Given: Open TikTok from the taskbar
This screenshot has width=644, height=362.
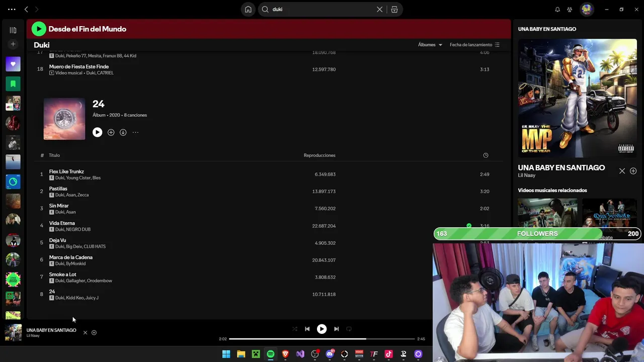Looking at the screenshot, I should coord(388,354).
